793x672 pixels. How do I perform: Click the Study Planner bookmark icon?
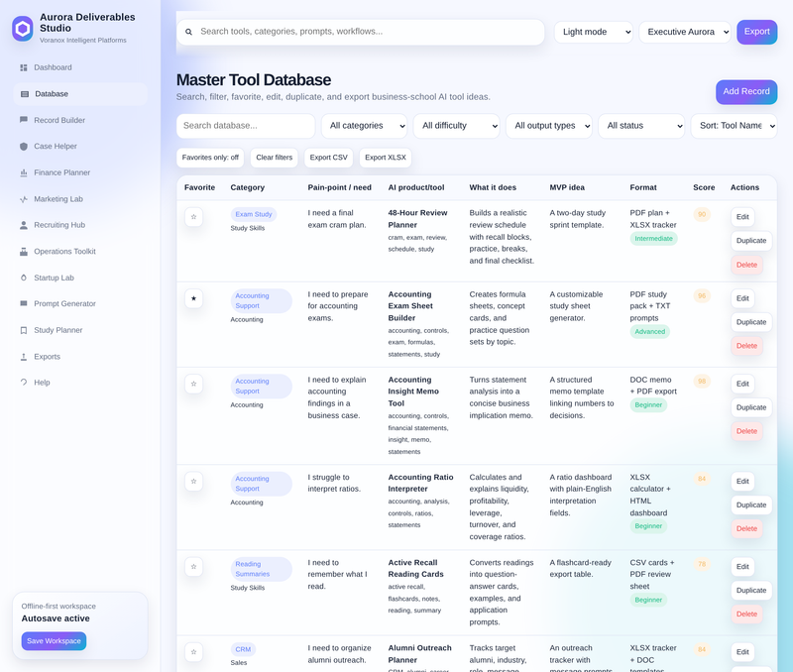23,331
